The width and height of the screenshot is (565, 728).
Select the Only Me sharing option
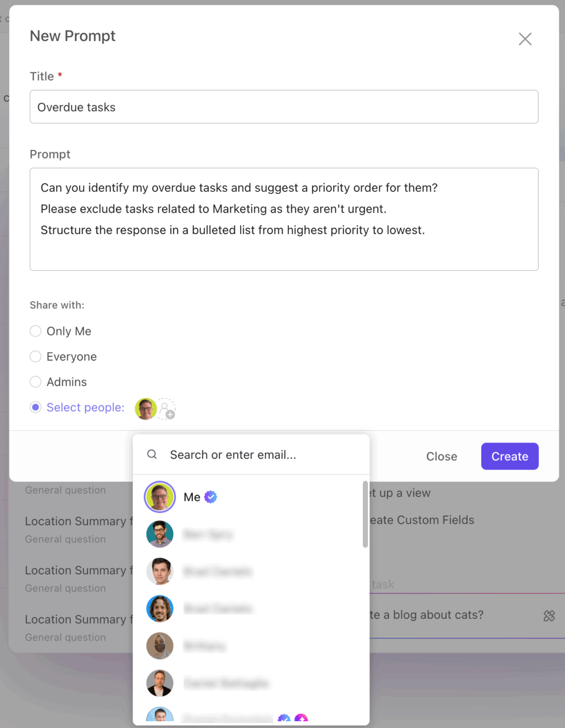35,331
